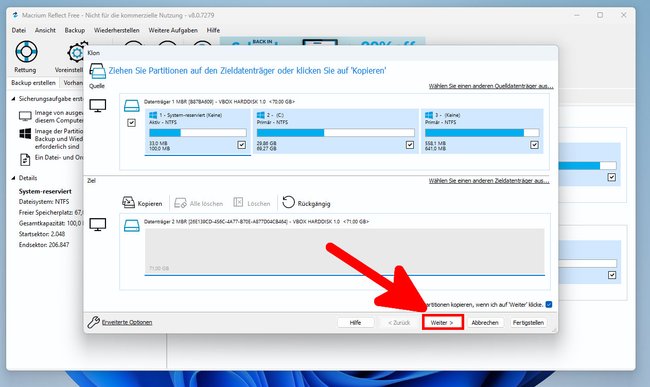Collapse the Sicherungsaufgabe tree section
Image resolution: width=650 pixels, height=387 pixels.
(x=13, y=99)
